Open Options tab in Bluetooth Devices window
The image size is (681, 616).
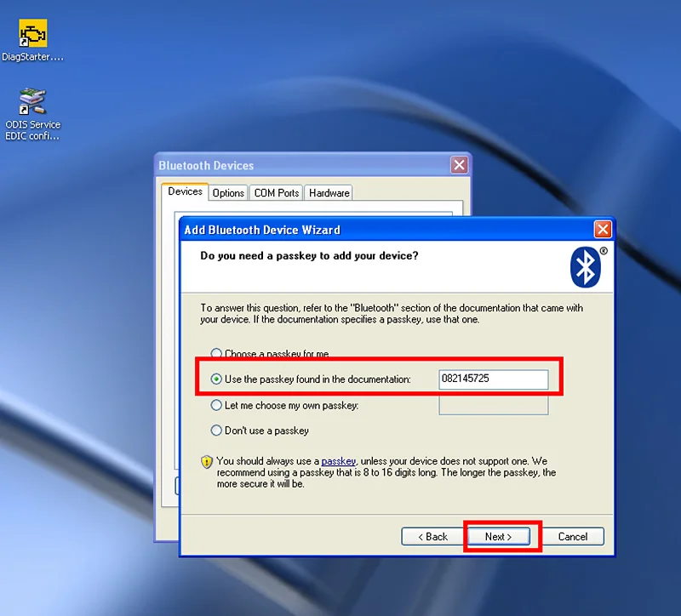[x=228, y=193]
